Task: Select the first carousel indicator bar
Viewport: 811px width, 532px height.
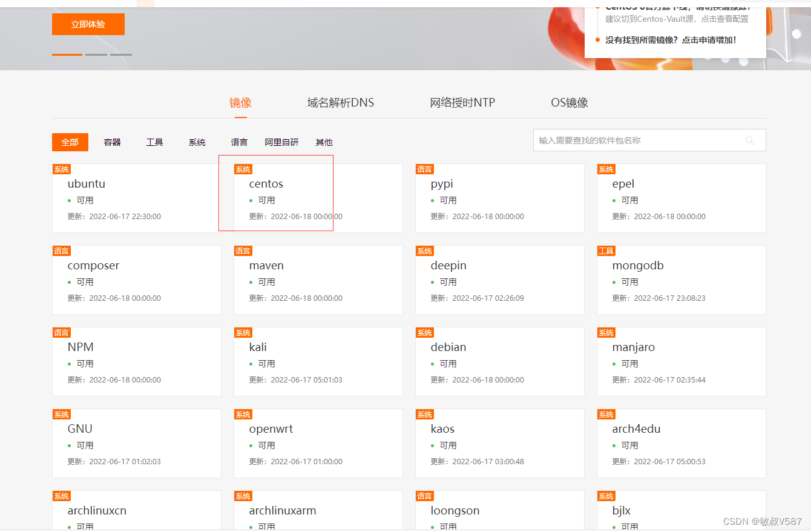Action: [67, 54]
